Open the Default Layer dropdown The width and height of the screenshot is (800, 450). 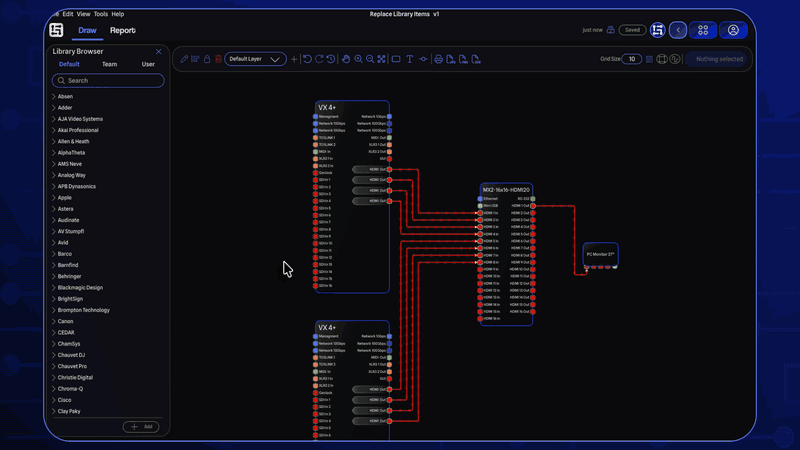pos(255,59)
